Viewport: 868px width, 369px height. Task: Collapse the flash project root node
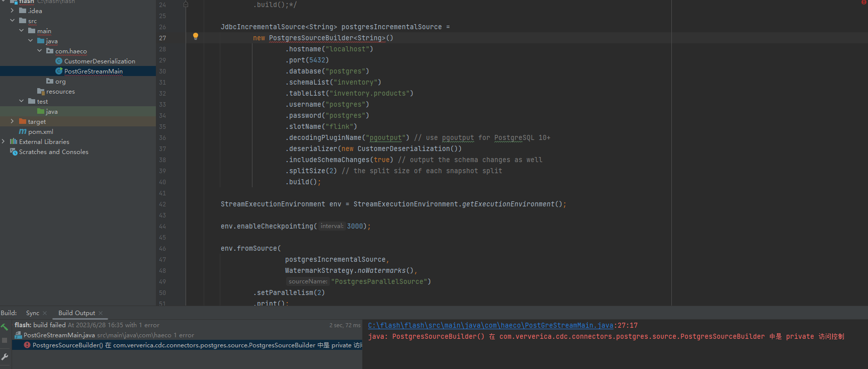tap(4, 2)
